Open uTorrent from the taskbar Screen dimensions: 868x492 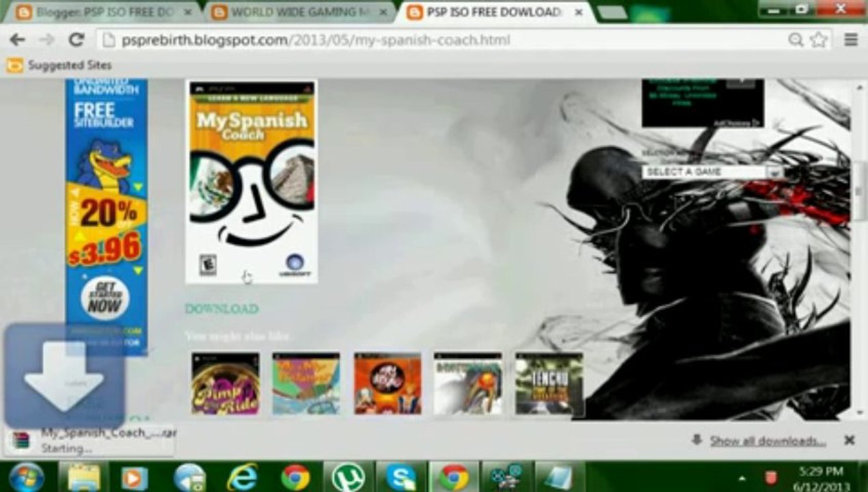pos(348,477)
